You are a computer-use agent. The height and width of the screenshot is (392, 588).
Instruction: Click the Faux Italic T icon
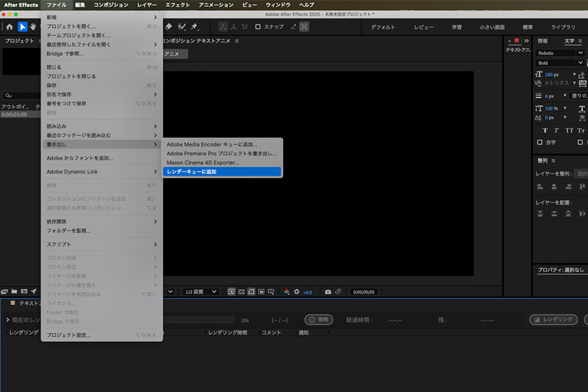tap(556, 130)
